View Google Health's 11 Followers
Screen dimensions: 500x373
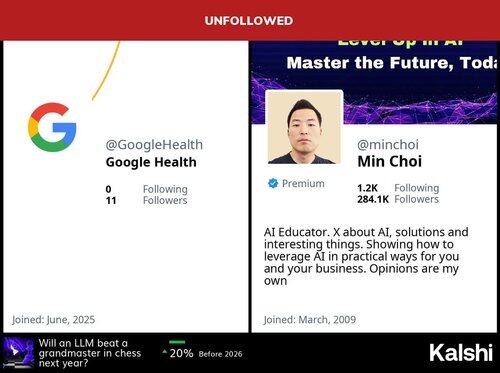point(147,200)
